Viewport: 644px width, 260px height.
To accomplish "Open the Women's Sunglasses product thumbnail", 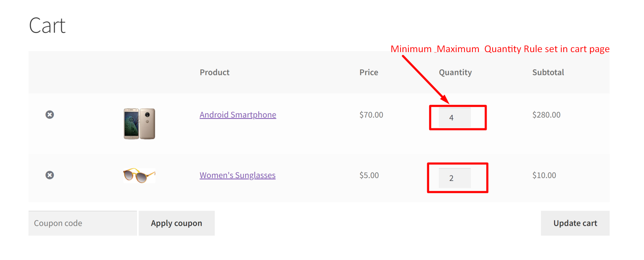I will [139, 175].
